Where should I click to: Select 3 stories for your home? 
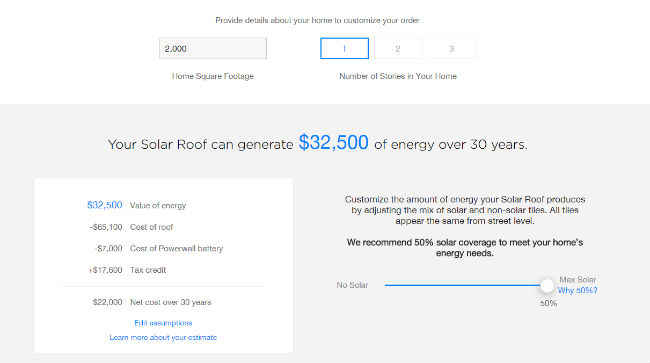point(451,48)
